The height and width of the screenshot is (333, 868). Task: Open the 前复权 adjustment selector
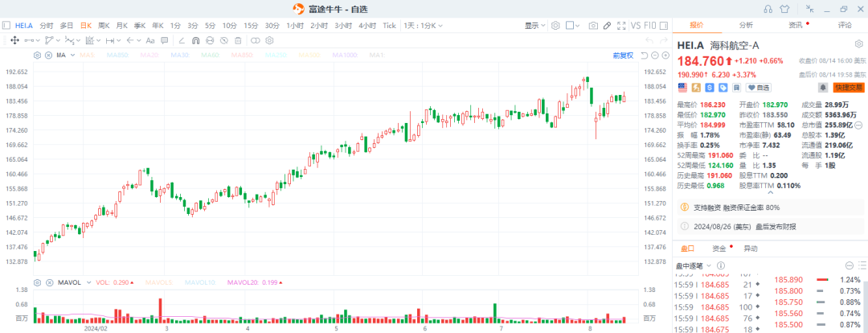(623, 55)
